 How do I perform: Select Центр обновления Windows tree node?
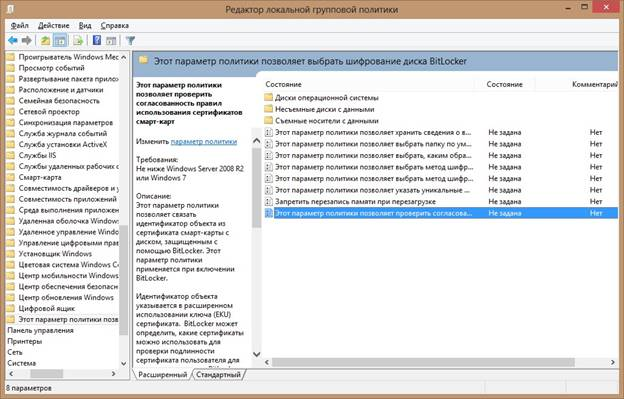[x=66, y=298]
